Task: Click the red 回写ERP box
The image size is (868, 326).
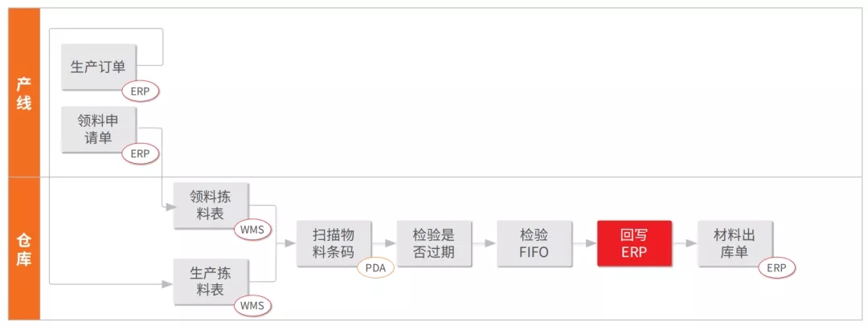Action: point(634,242)
